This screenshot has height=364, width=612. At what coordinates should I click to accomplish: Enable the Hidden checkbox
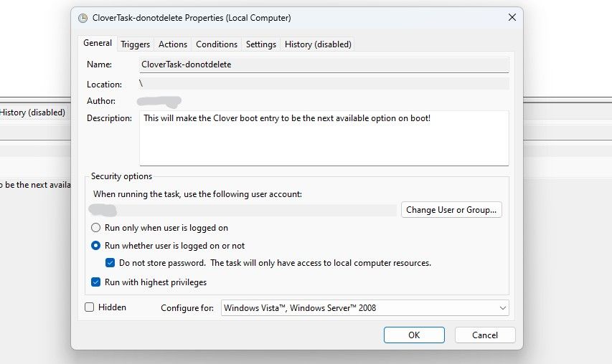point(90,307)
